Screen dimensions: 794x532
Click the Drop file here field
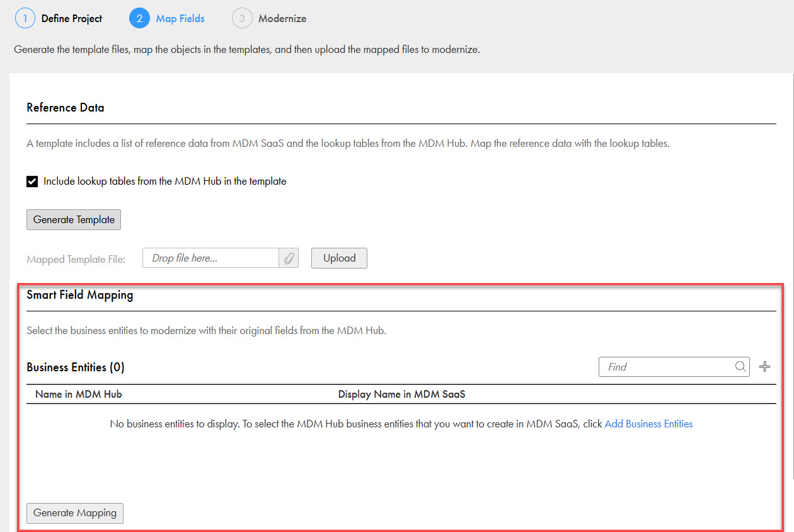(211, 258)
